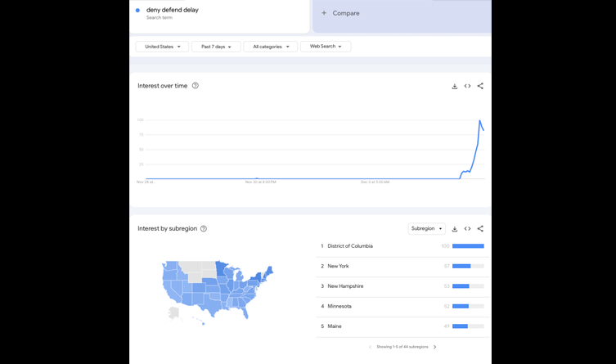Edit the 'deny defend delay' search term
The width and height of the screenshot is (616, 364).
[x=173, y=10]
